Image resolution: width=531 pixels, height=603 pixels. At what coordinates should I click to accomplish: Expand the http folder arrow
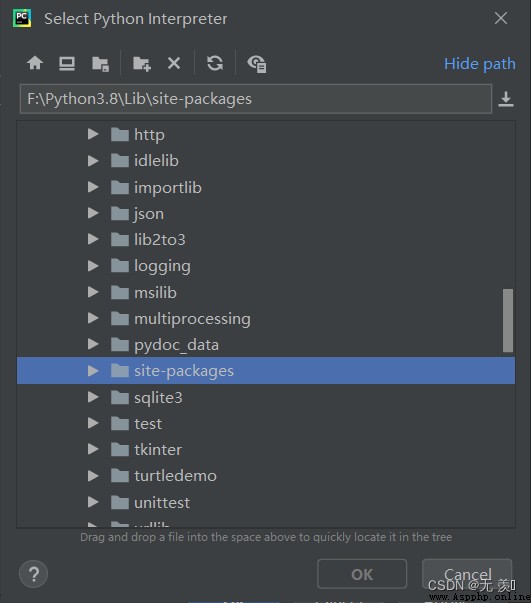tap(93, 134)
